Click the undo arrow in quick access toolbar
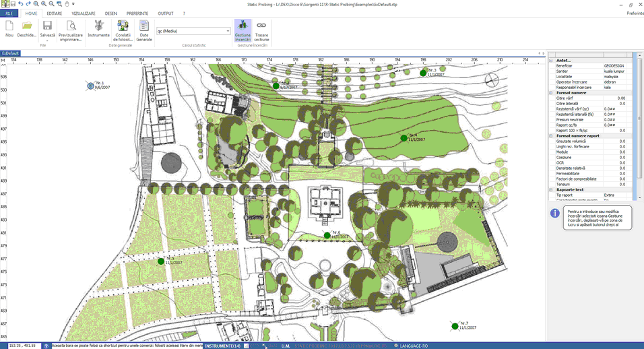644x349 pixels. [20, 3]
